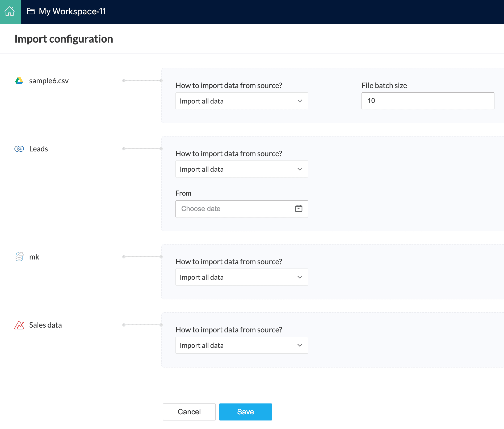This screenshot has width=504, height=429.
Task: Click the analytics chart icon beside Sales data
Action: (x=19, y=325)
